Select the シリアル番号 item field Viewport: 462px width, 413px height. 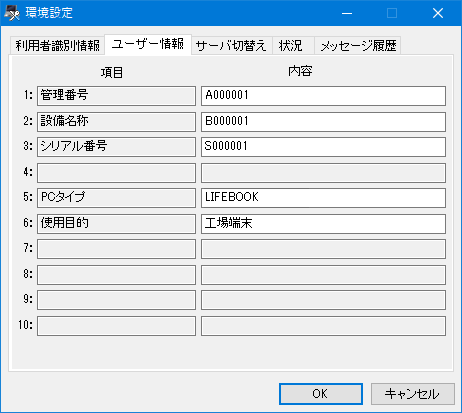(x=116, y=147)
